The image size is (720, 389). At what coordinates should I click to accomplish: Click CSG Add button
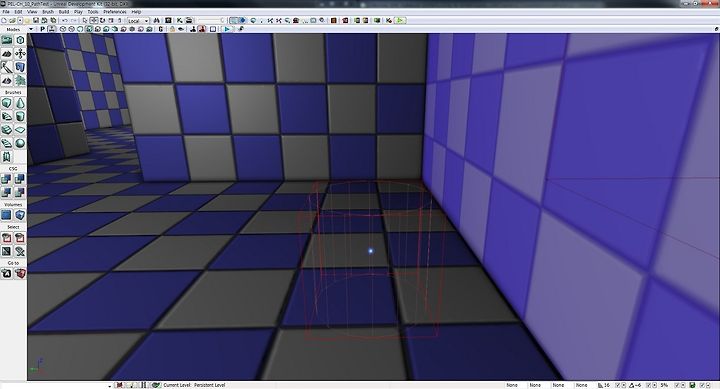pyautogui.click(x=6, y=179)
